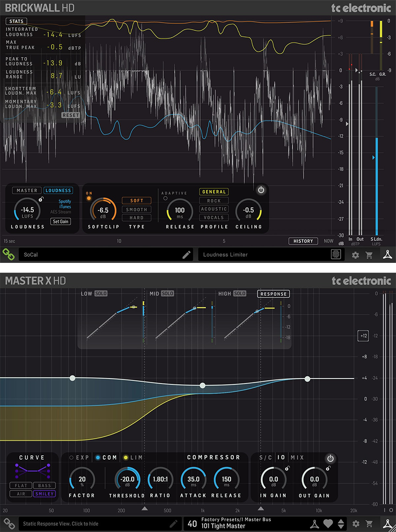Toggle the Brickwall HD power bypass button

[x=261, y=190]
